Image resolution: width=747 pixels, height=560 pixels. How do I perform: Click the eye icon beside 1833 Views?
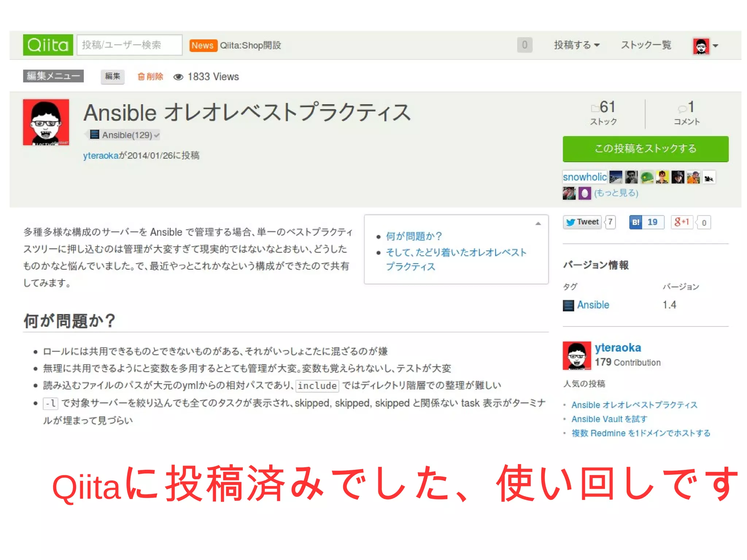coord(178,77)
